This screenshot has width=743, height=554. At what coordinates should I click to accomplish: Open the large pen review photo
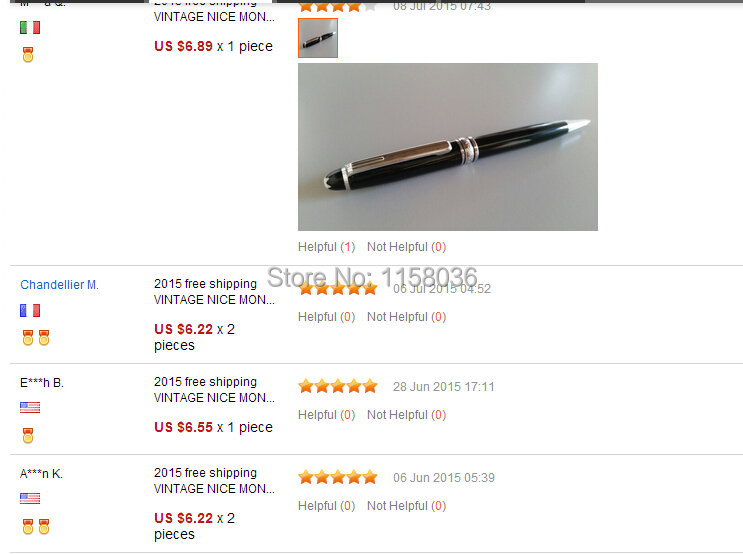point(448,147)
